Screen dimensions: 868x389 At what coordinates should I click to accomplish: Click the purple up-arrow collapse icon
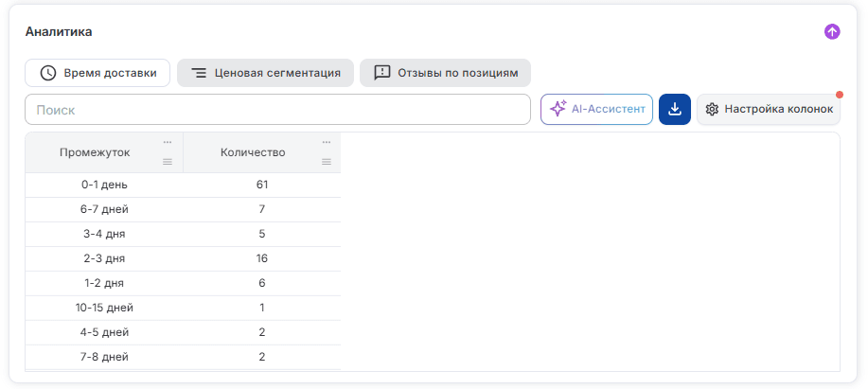click(832, 32)
